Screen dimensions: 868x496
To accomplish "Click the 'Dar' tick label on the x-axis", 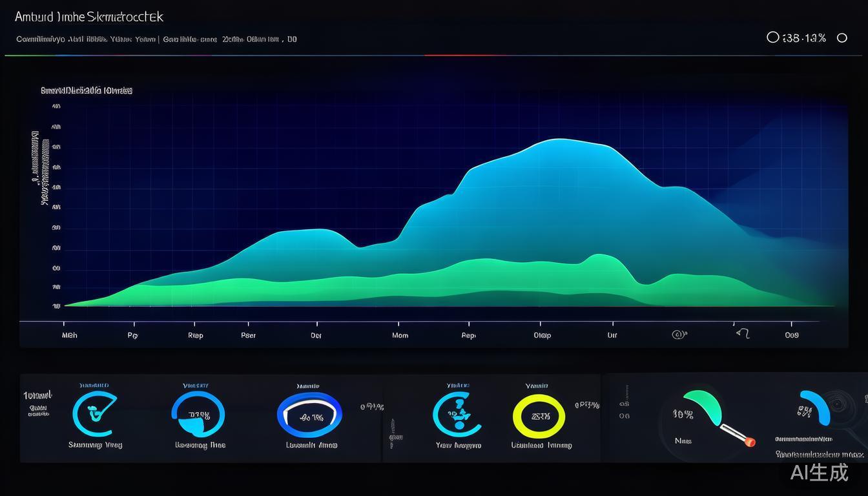I will point(316,336).
